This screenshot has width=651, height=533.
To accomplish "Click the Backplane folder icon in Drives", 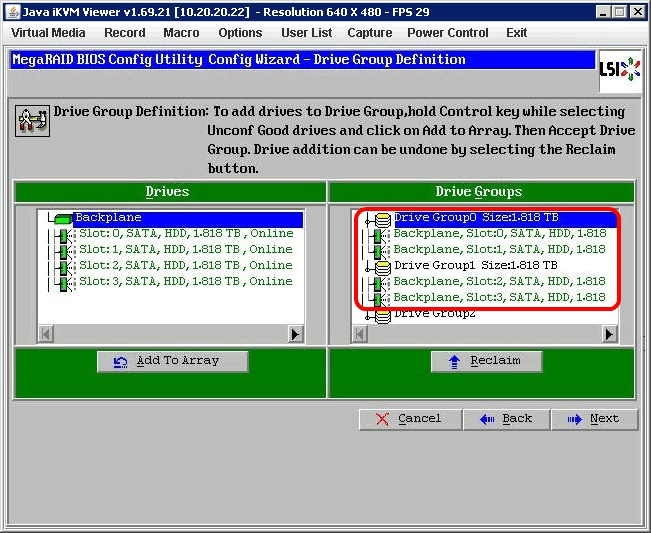I will tap(63, 218).
